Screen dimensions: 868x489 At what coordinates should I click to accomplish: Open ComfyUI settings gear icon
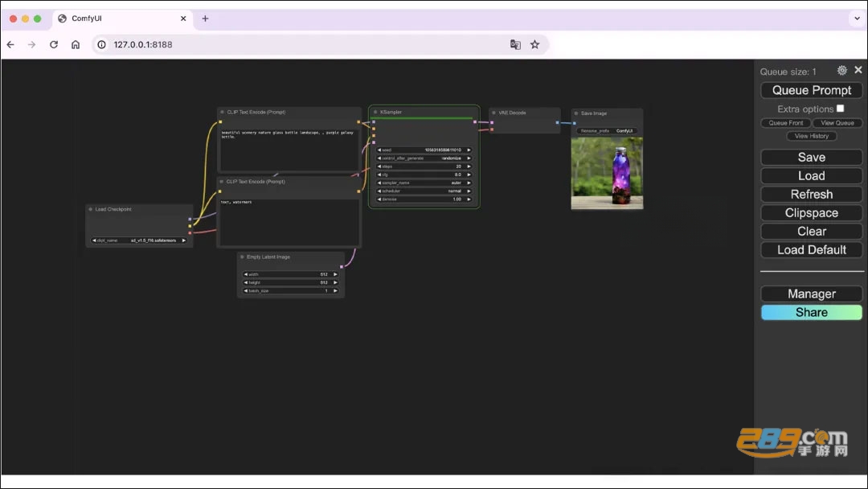point(842,70)
